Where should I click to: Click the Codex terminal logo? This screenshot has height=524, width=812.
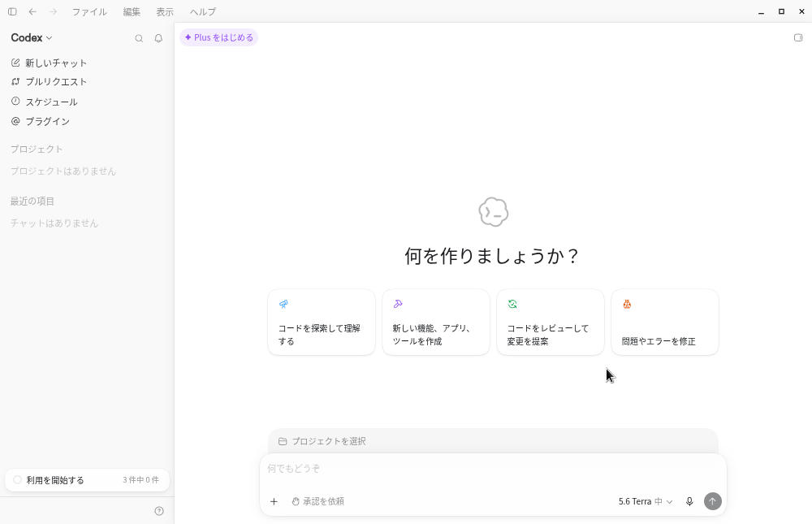click(x=494, y=212)
